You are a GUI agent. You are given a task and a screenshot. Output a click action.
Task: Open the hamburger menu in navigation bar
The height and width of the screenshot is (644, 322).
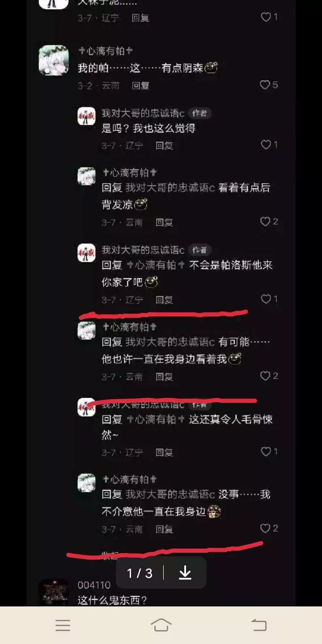point(63,625)
